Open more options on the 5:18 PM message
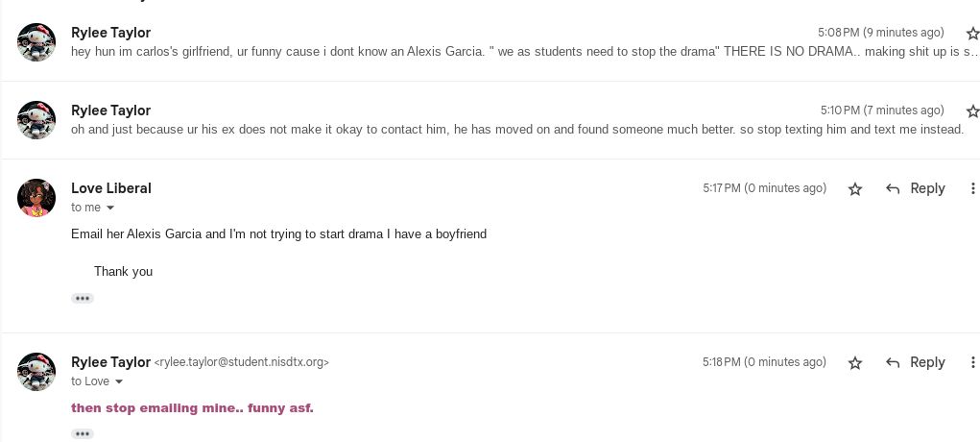The width and height of the screenshot is (980, 442). 972,363
